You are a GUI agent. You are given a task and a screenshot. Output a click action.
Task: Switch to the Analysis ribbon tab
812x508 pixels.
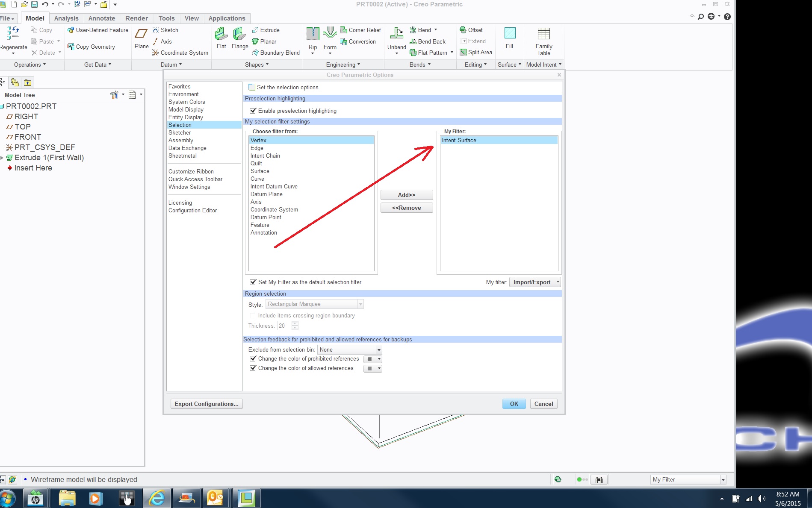[x=66, y=18]
